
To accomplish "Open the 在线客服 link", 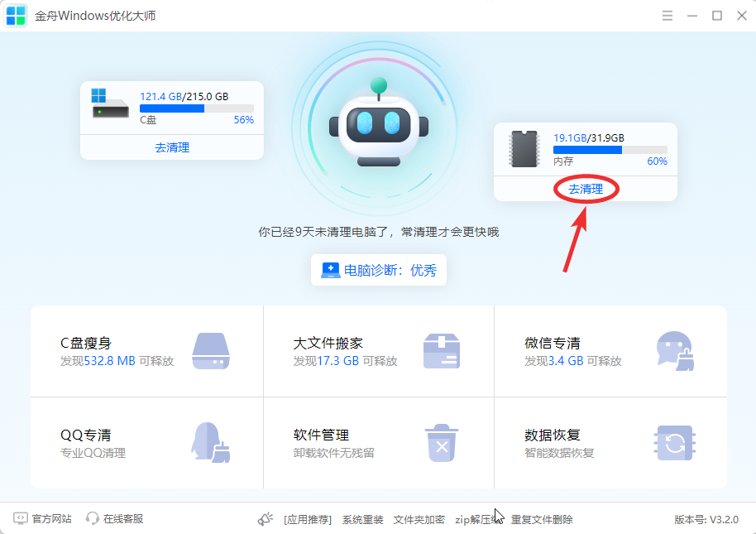I will pyautogui.click(x=123, y=518).
